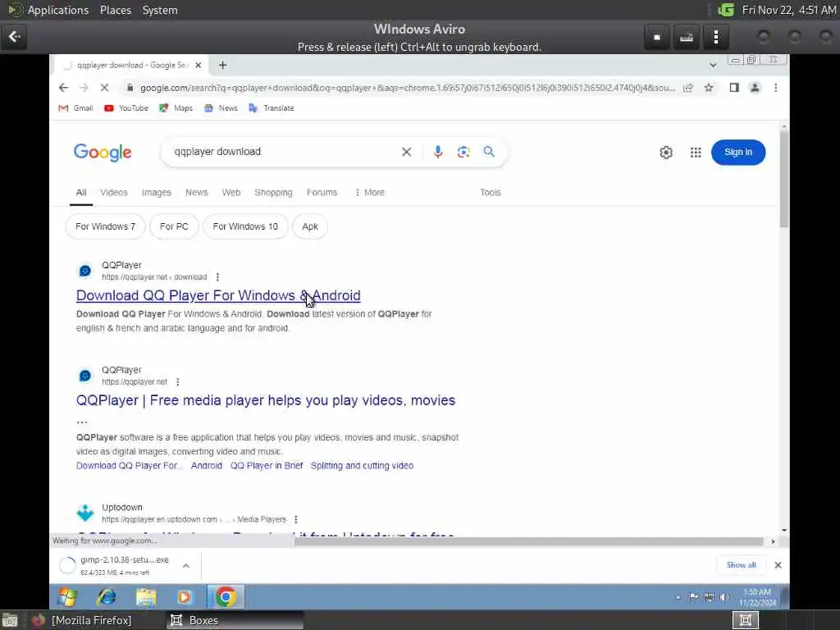Click Boxes back arrow button
This screenshot has height=630, width=840.
coord(14,37)
